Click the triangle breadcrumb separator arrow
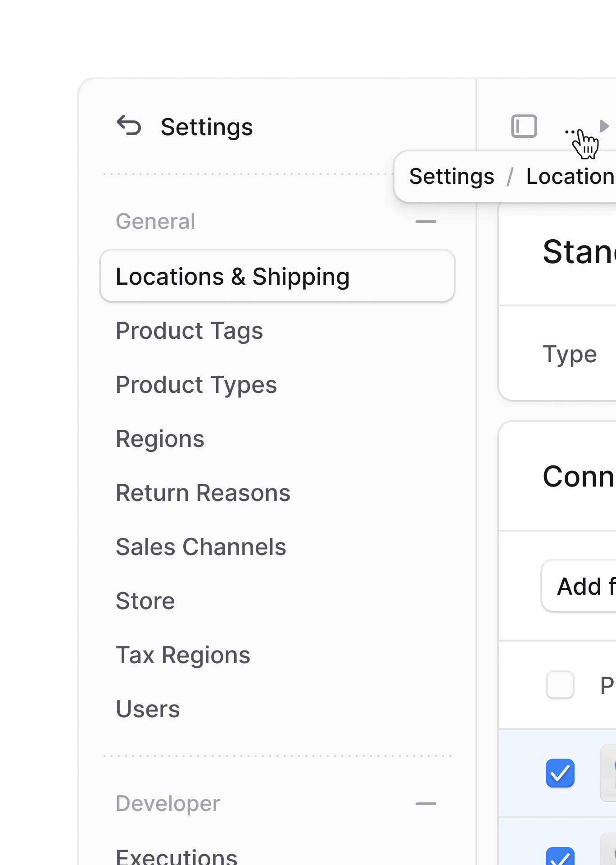This screenshot has height=865, width=616. [604, 126]
